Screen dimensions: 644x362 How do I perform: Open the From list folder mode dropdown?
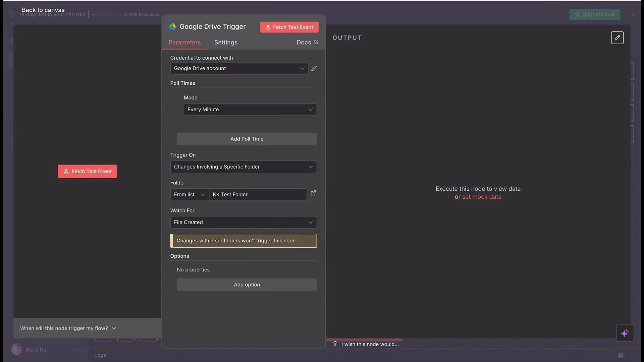[x=190, y=195]
